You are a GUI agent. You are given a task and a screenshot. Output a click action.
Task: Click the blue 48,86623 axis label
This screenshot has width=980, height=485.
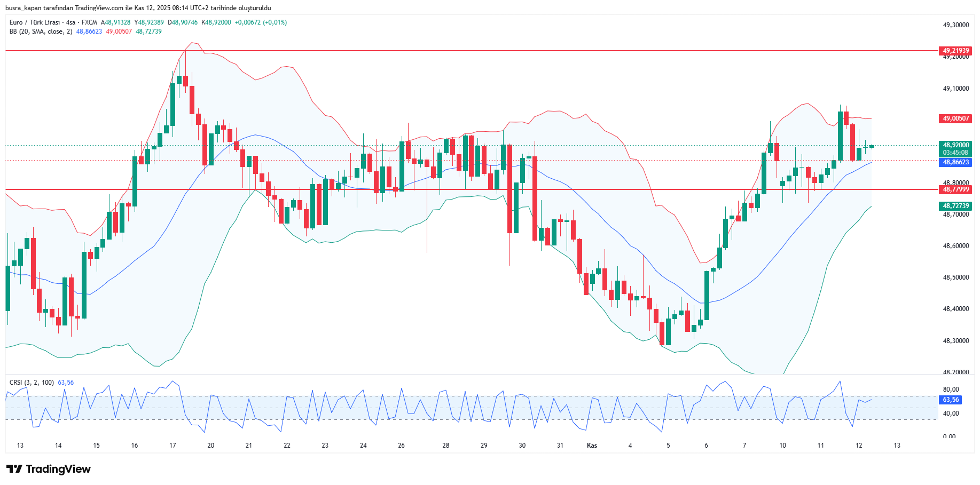pos(955,162)
